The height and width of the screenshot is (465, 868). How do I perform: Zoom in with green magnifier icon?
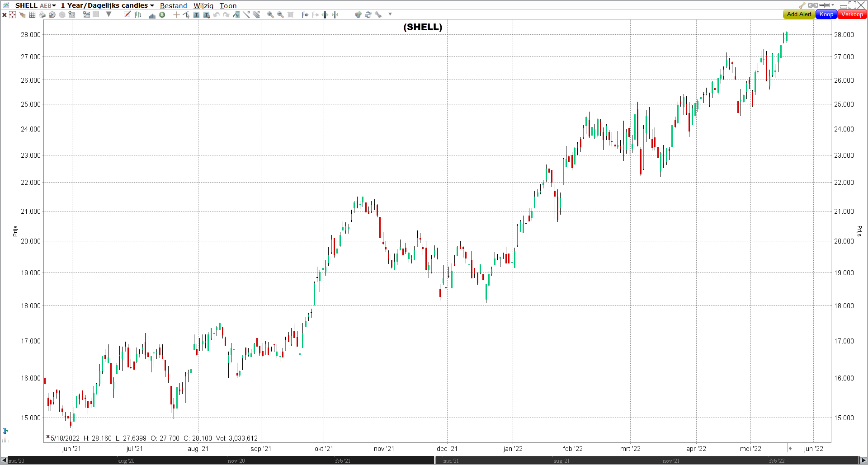(x=270, y=14)
